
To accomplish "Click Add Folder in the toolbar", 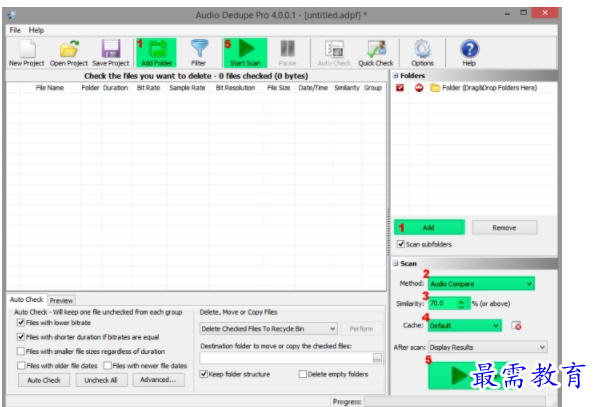I will [156, 53].
